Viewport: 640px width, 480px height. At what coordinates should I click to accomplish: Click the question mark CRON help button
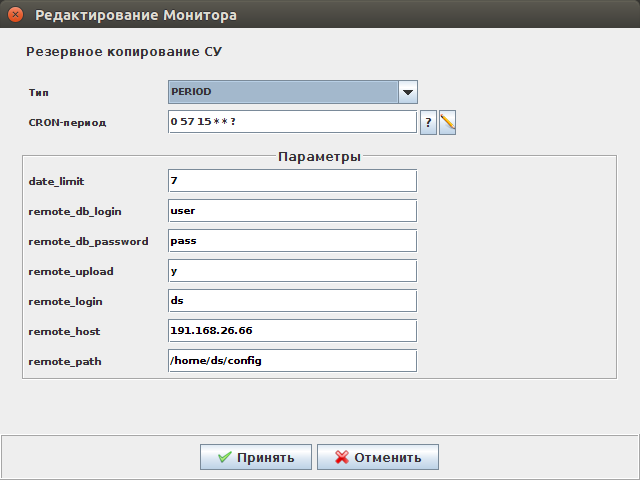click(x=427, y=123)
